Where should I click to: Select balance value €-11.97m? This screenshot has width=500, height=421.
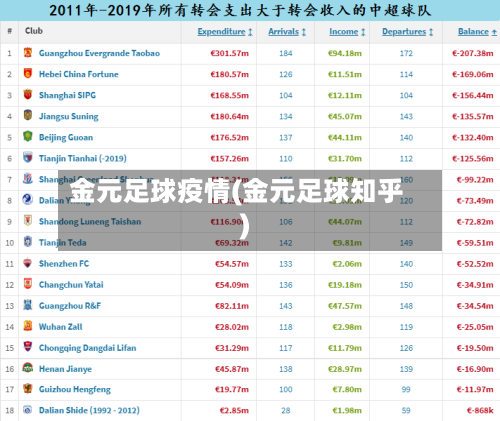475,389
